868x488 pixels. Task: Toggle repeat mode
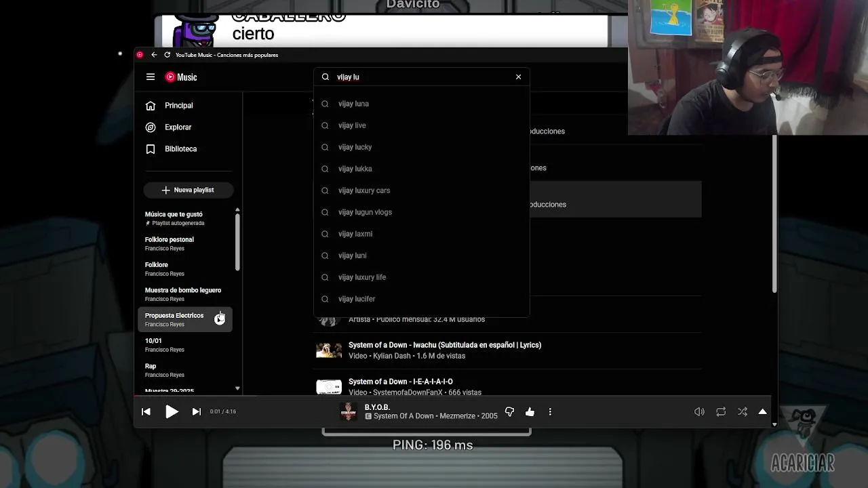click(x=721, y=411)
